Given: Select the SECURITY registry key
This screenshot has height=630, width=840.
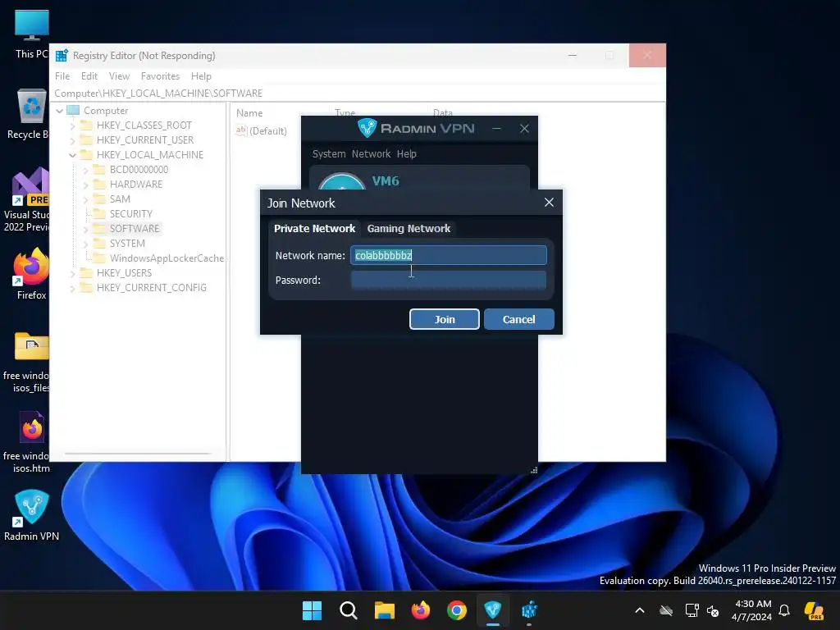Looking at the screenshot, I should pos(130,214).
